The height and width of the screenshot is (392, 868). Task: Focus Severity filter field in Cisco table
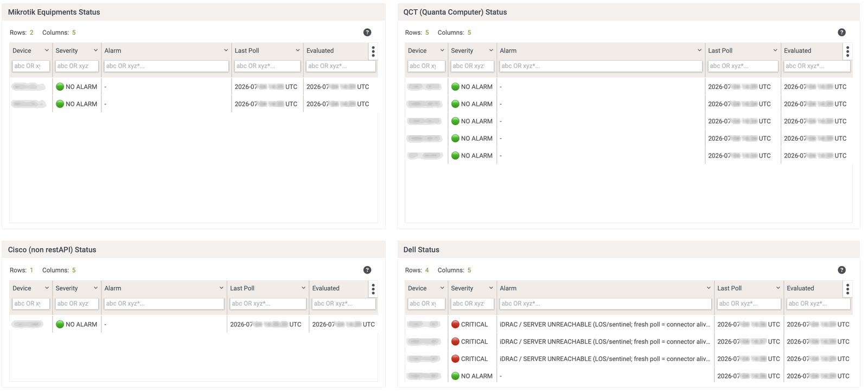76,304
